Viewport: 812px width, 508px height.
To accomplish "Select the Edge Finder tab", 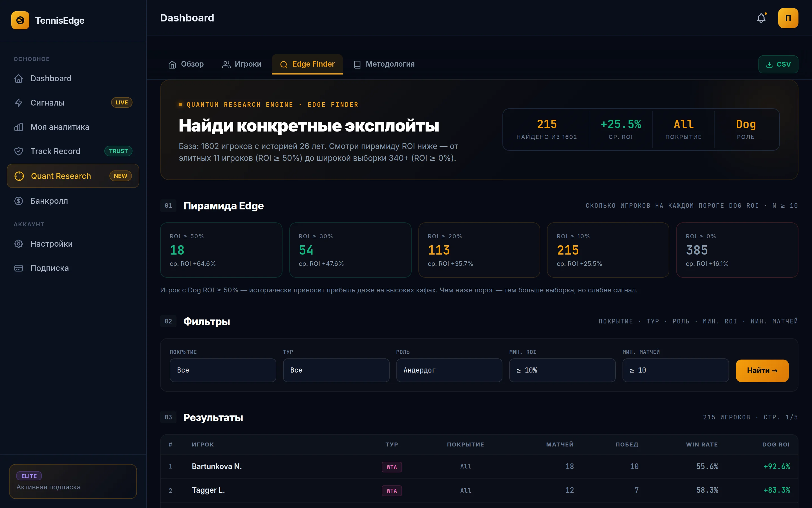I will [307, 64].
